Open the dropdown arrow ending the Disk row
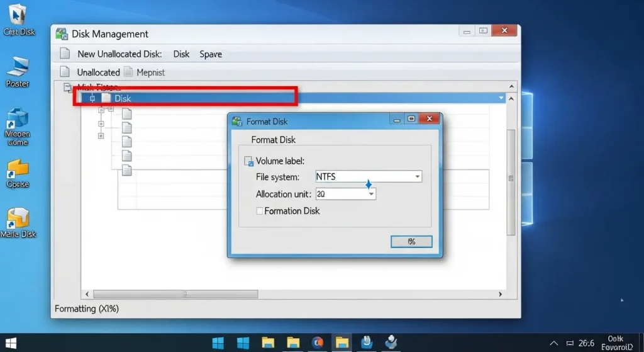 501,98
